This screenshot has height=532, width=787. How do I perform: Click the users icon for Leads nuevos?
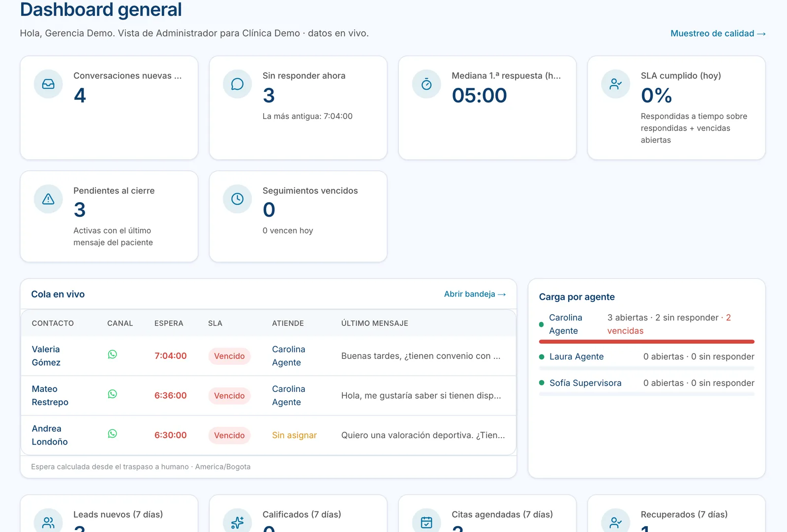(x=48, y=522)
